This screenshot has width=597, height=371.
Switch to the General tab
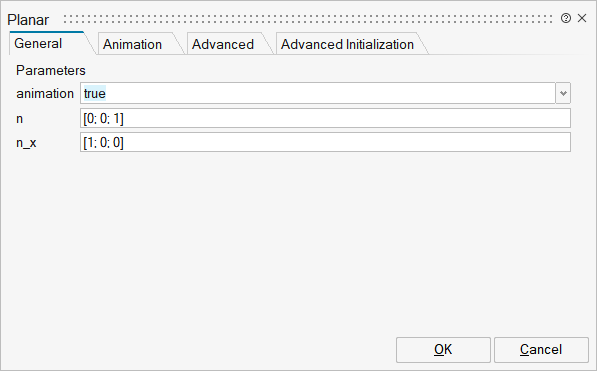[x=38, y=43]
